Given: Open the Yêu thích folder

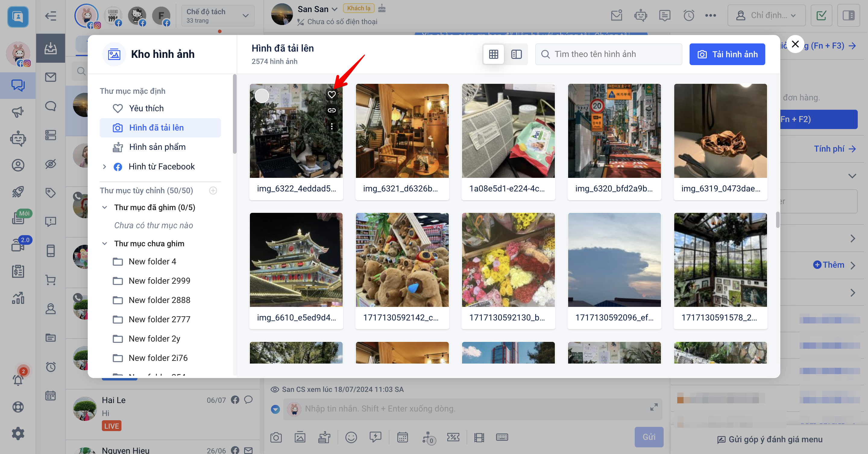Looking at the screenshot, I should (x=146, y=108).
